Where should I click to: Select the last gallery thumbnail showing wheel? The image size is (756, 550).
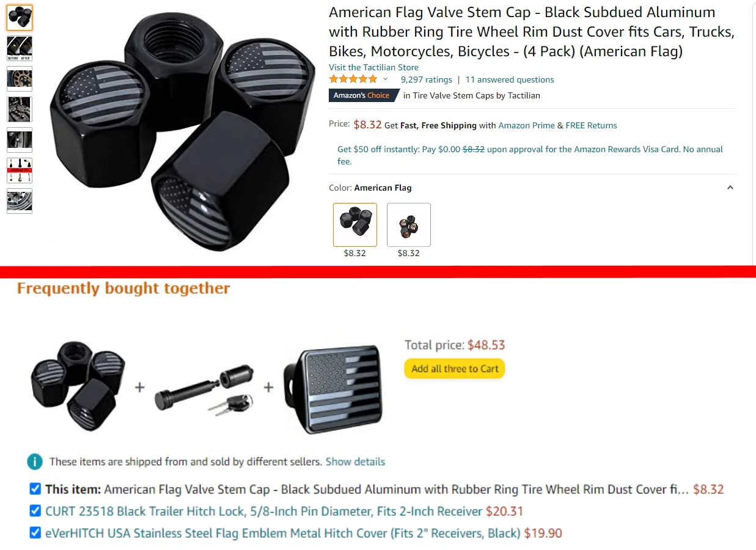point(20,201)
